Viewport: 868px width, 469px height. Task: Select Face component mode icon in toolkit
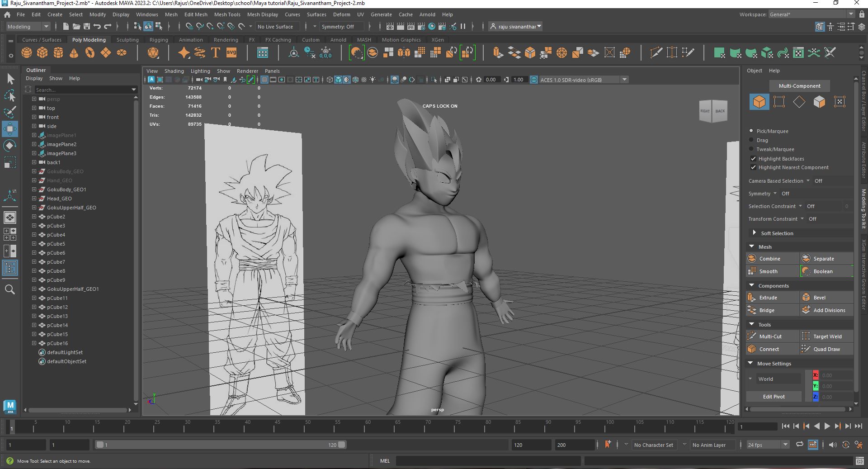pos(819,102)
